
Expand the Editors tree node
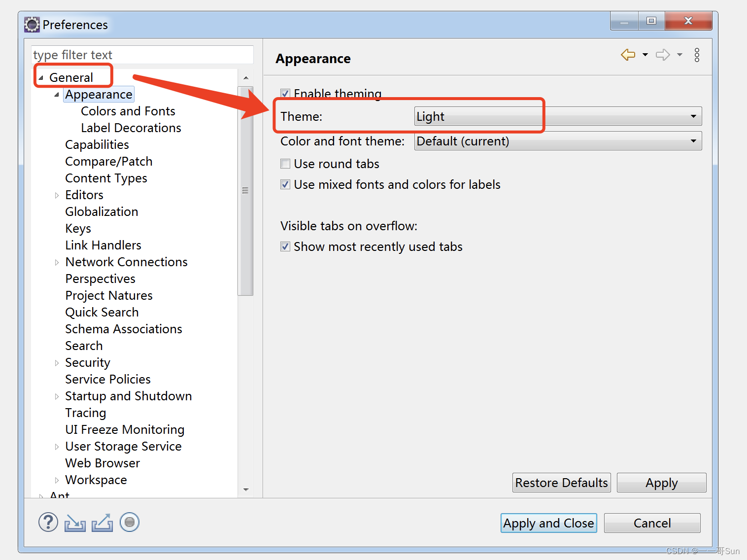(57, 195)
